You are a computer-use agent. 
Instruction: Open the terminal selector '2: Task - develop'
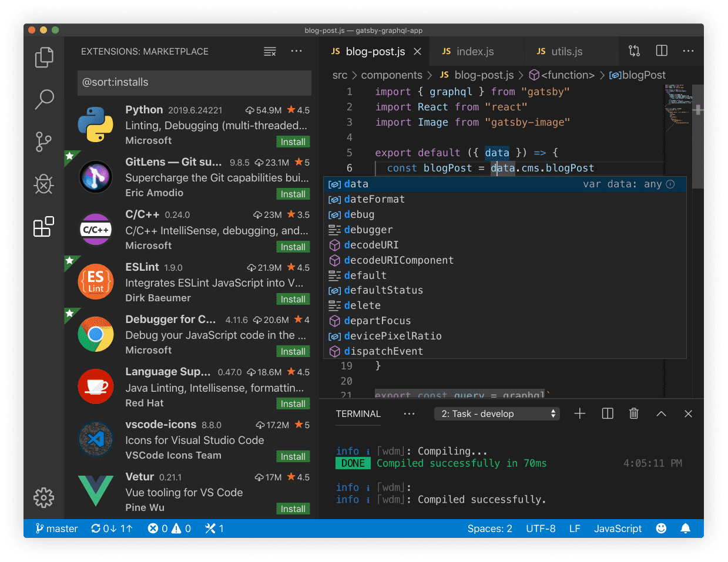(x=497, y=413)
